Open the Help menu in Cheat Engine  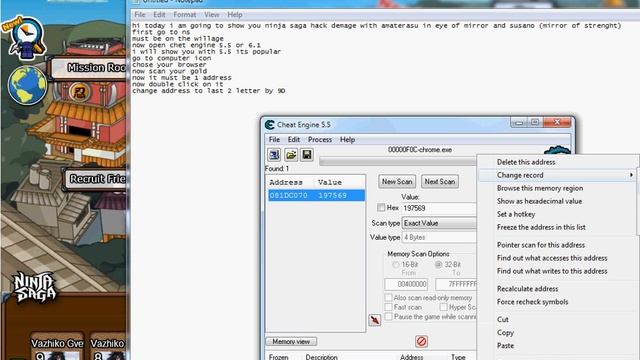coord(347,140)
